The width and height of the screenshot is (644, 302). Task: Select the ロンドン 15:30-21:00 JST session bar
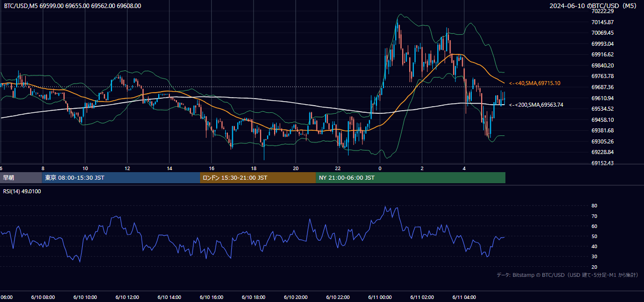tap(258, 178)
